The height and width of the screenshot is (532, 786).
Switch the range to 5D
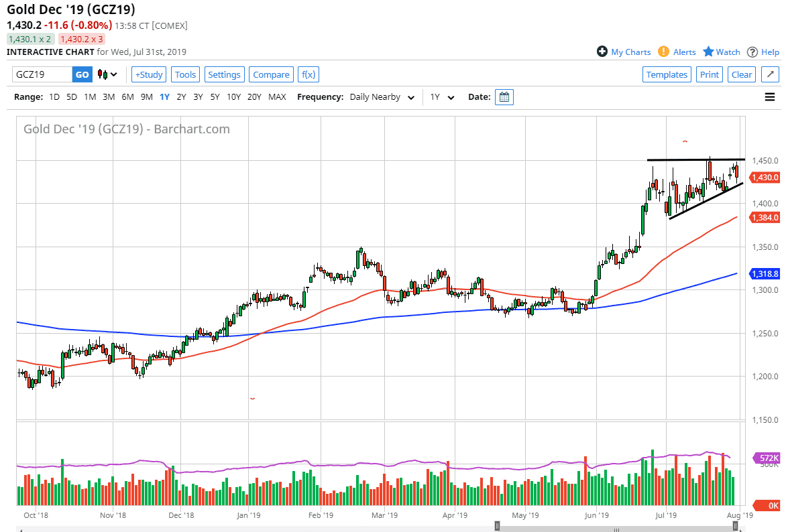(x=70, y=97)
